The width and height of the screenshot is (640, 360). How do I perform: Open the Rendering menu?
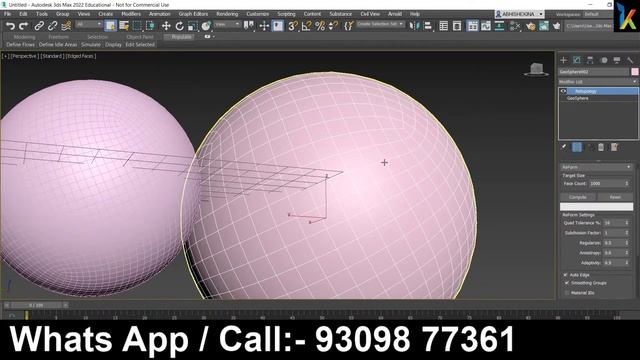pos(227,14)
